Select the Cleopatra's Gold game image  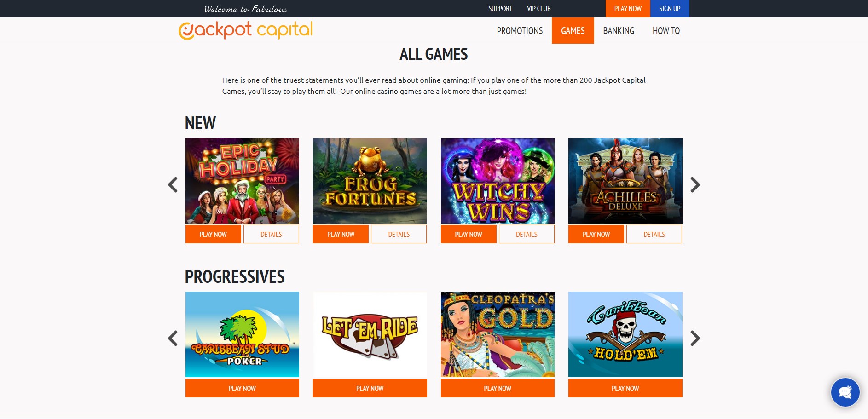[498, 334]
